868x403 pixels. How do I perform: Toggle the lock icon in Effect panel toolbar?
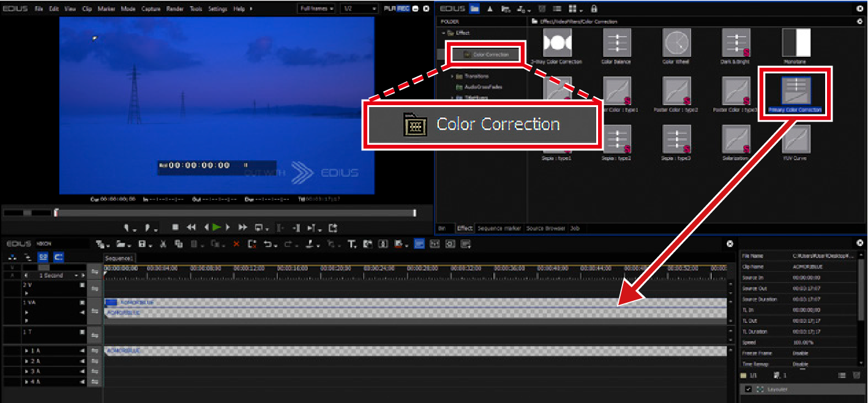[594, 9]
